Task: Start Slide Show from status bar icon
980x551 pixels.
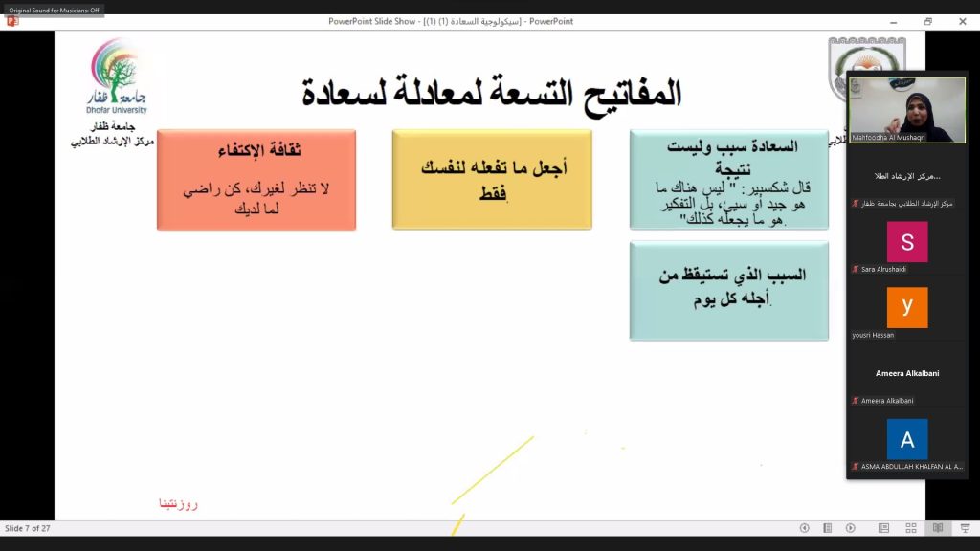Action: (963, 528)
